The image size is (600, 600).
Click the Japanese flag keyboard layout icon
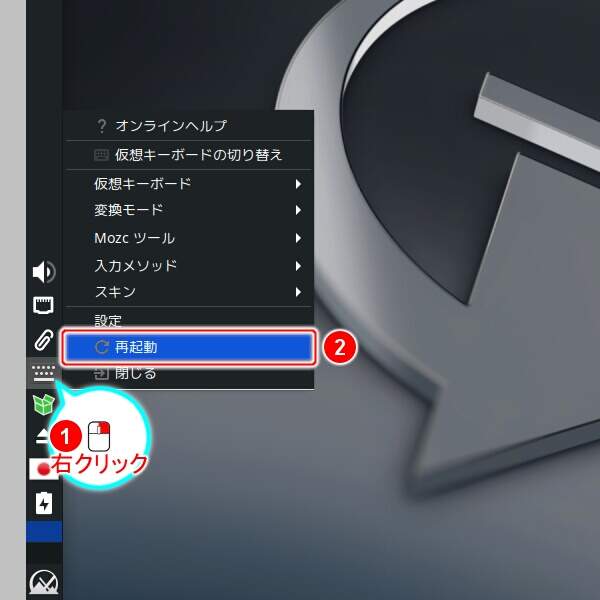[43, 469]
